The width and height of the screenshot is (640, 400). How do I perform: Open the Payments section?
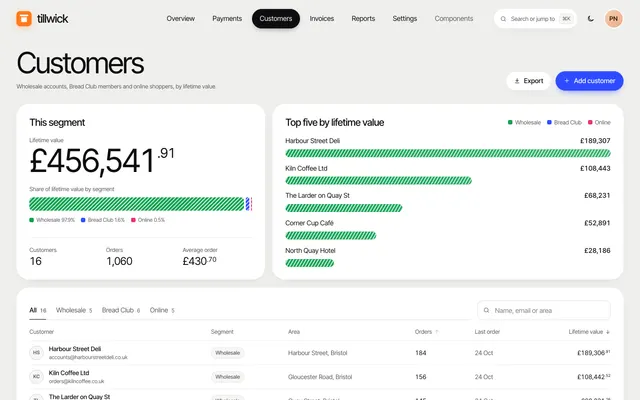227,18
